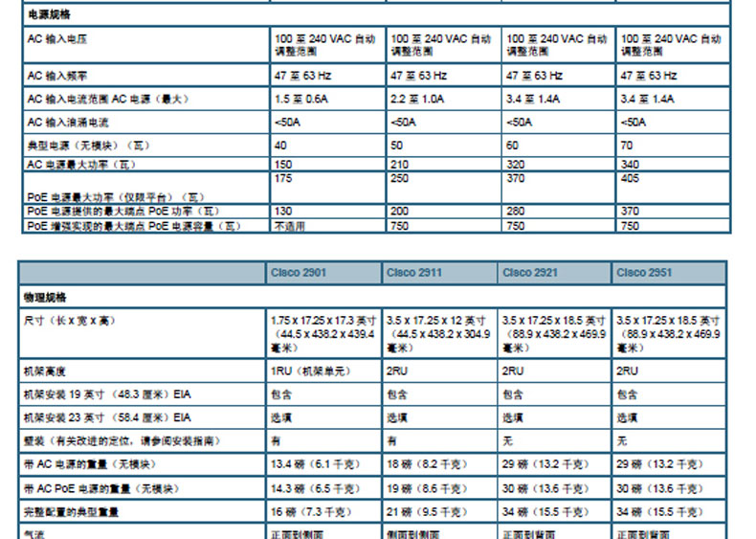756x539 pixels.
Task: Select the '1.75 x 17.25 x 17.3 英寸' dimensions cell
Action: [x=323, y=334]
